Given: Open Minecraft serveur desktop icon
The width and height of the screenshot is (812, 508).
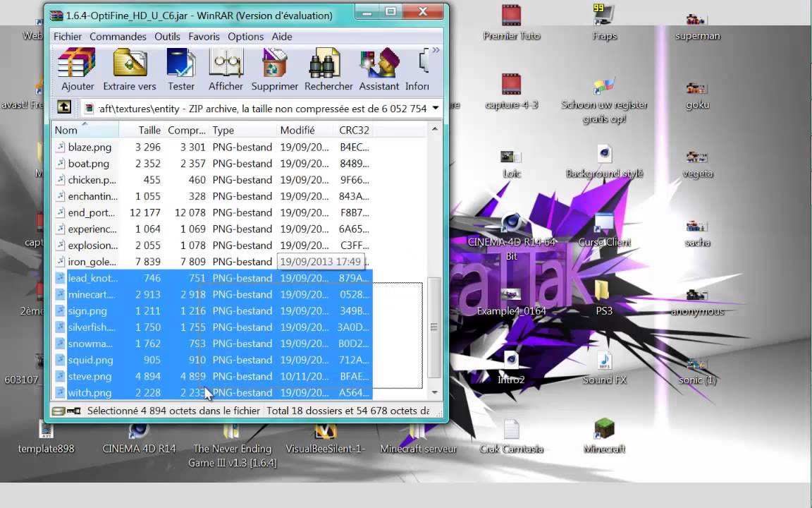Looking at the screenshot, I should (419, 439).
